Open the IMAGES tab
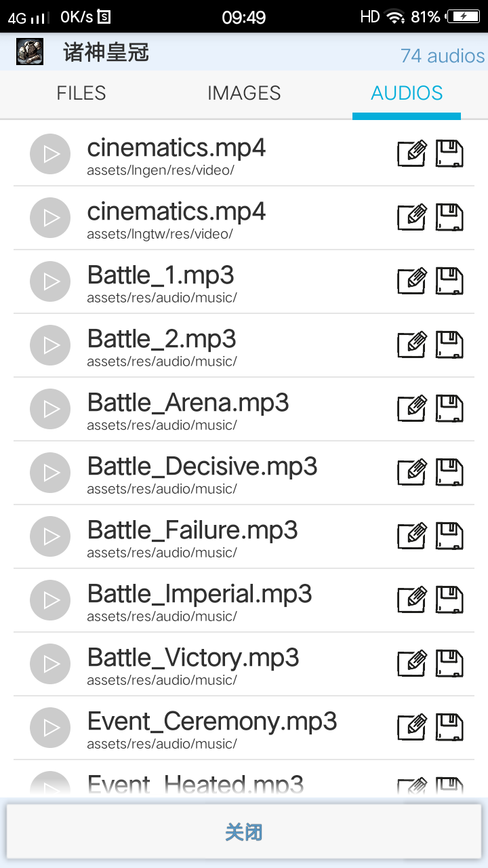 (x=244, y=94)
